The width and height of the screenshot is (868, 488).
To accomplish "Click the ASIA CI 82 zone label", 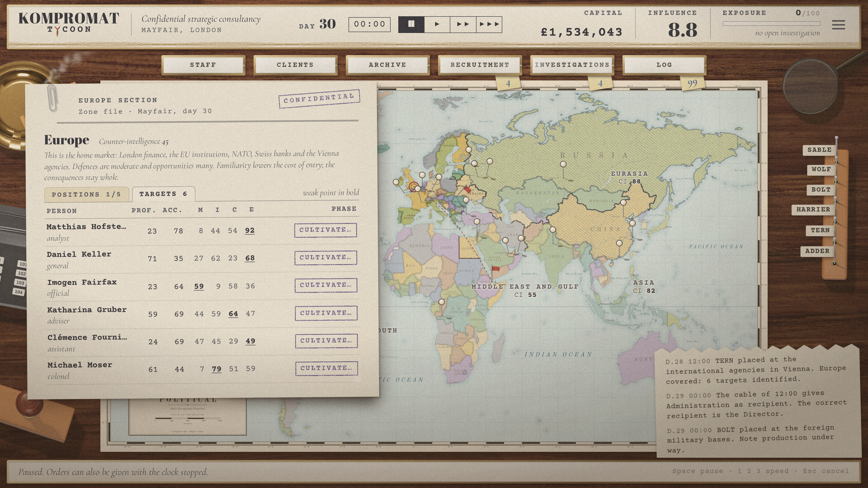I will (x=644, y=286).
